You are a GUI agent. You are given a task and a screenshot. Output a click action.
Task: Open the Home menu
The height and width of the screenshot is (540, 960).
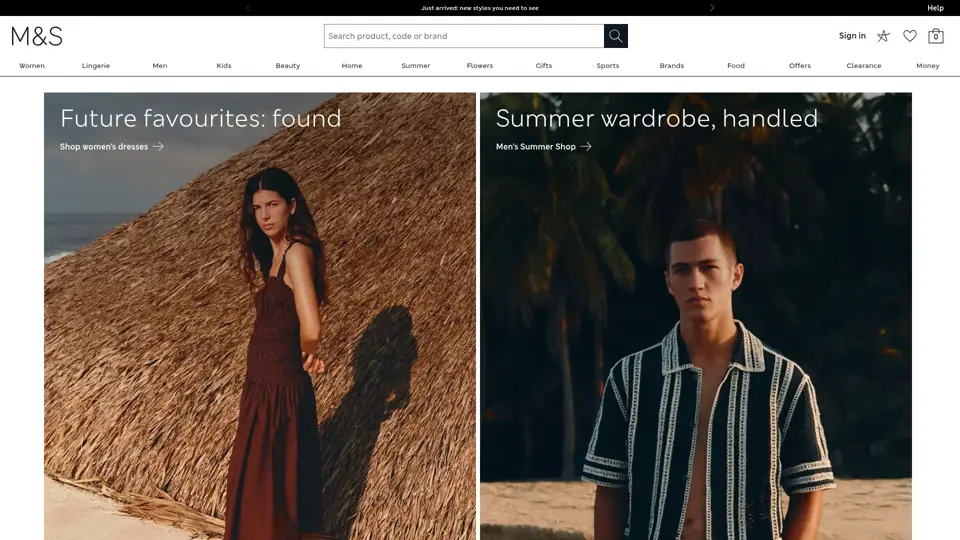352,66
